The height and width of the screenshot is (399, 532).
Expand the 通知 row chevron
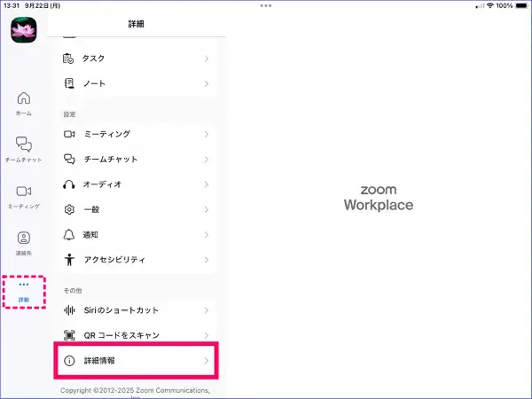(206, 235)
